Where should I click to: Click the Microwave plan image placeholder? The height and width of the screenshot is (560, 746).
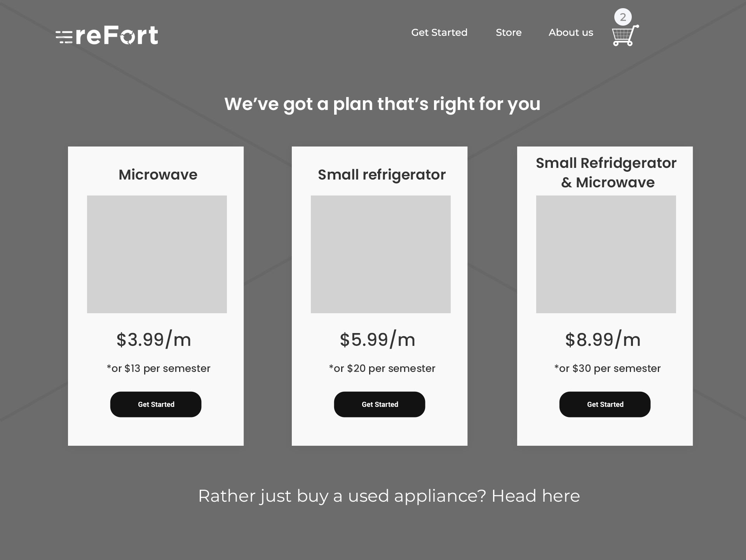point(157,254)
